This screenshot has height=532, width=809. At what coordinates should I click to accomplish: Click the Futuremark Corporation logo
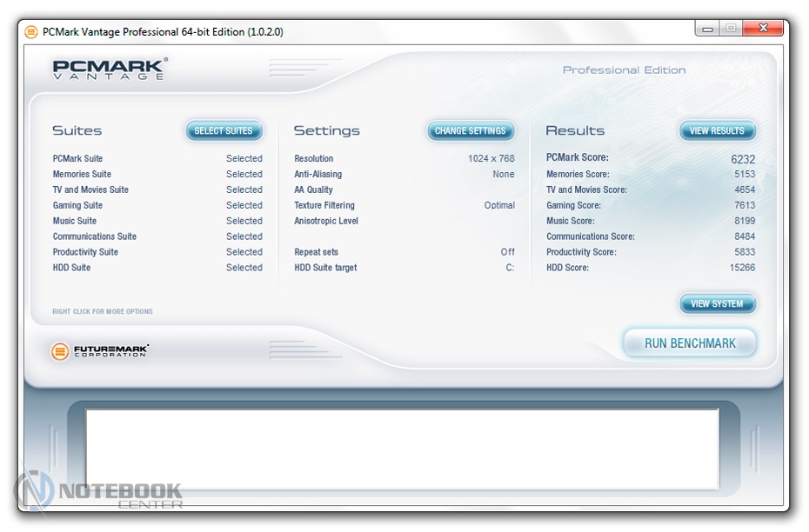(x=100, y=351)
